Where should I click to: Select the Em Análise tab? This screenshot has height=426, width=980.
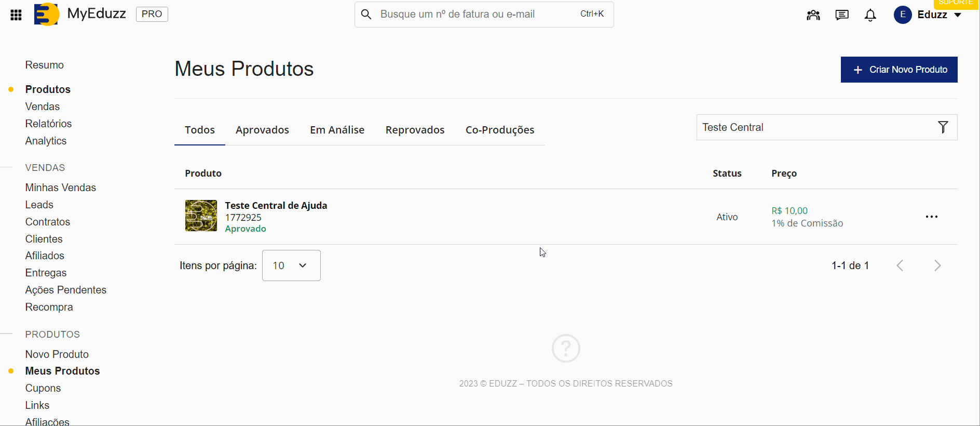(x=337, y=130)
